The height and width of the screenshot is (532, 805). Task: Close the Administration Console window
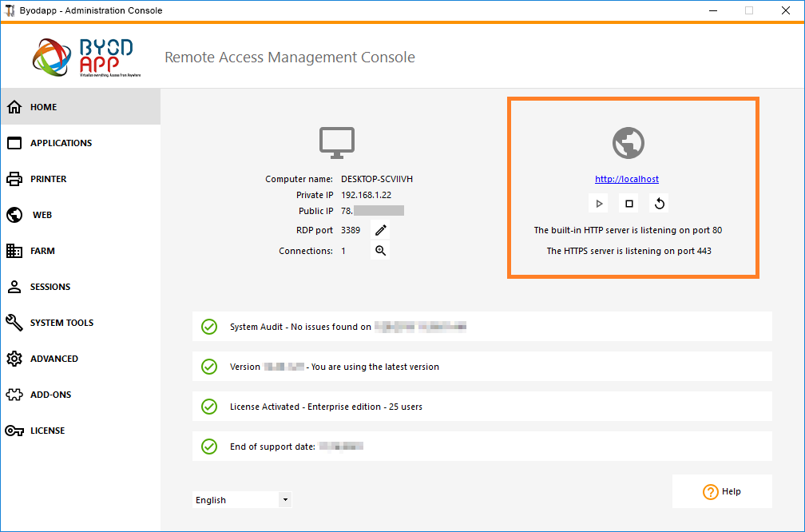point(786,10)
